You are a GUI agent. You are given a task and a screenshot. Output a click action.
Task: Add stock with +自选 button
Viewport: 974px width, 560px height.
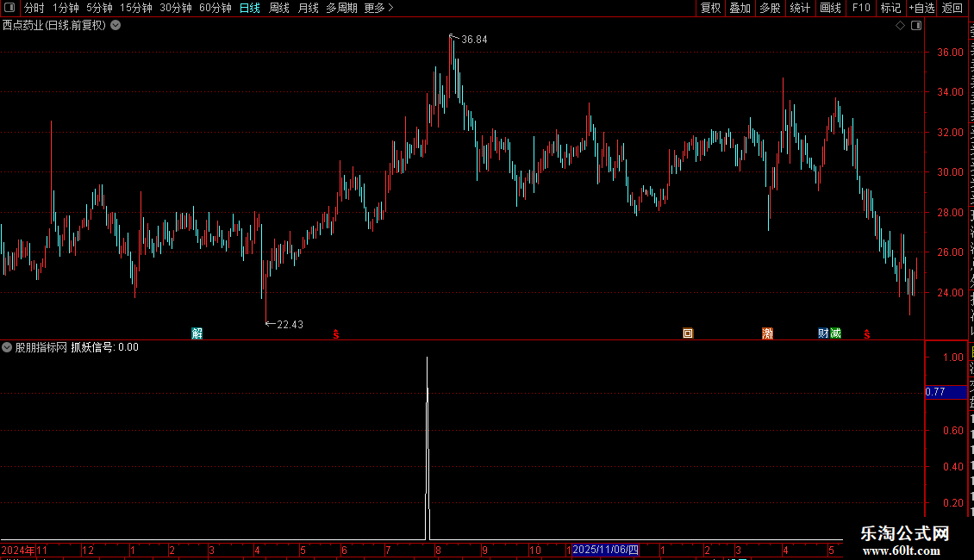click(921, 8)
